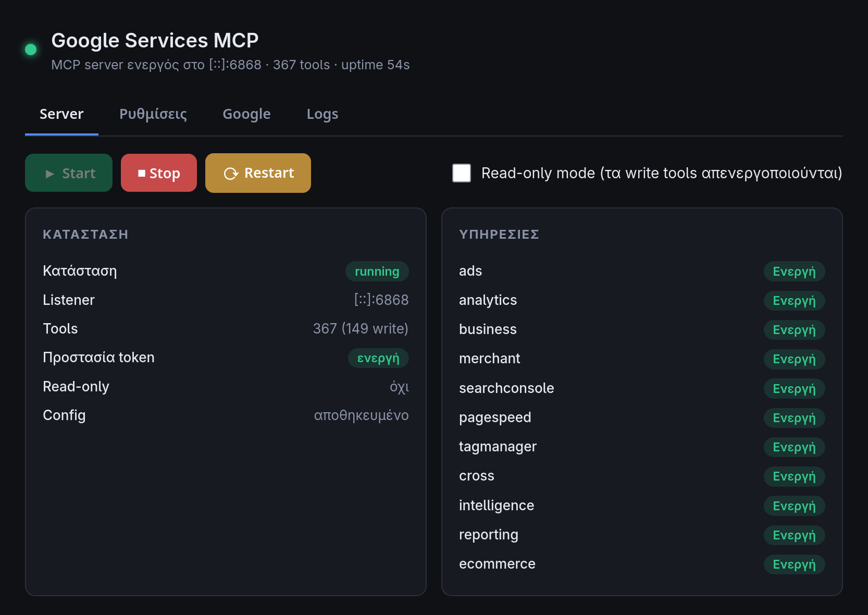Open the Logs tab

tap(323, 114)
